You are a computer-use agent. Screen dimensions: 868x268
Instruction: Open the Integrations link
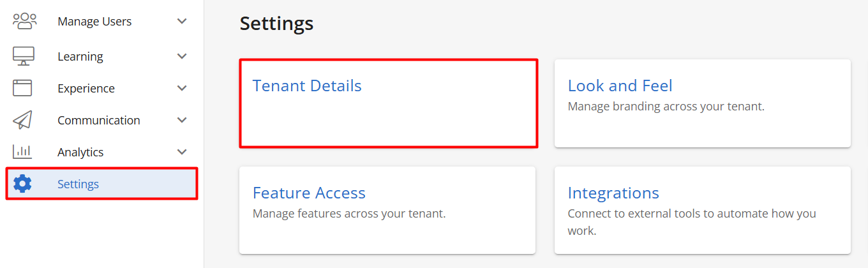[x=613, y=193]
